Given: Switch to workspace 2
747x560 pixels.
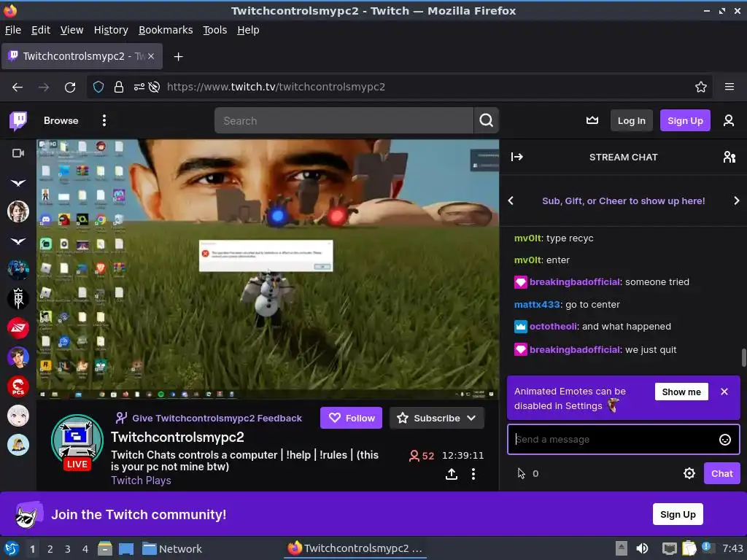Looking at the screenshot, I should tap(50, 549).
